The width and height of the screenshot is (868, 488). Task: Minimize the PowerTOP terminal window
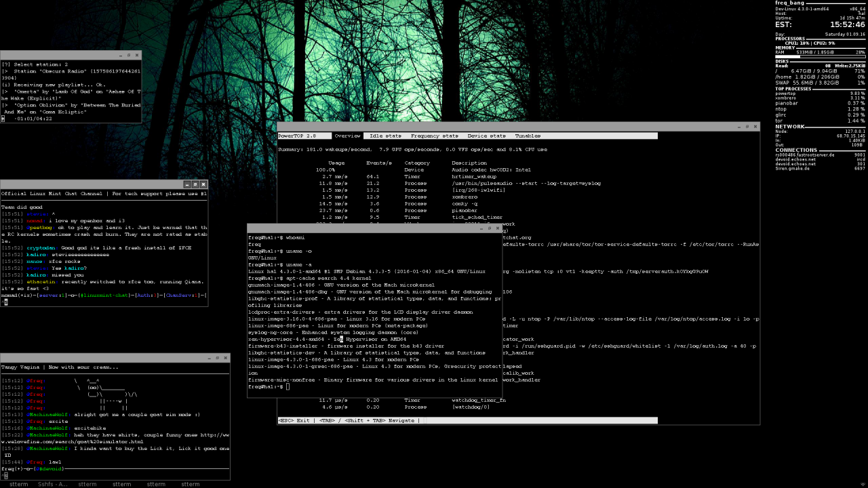tap(738, 127)
